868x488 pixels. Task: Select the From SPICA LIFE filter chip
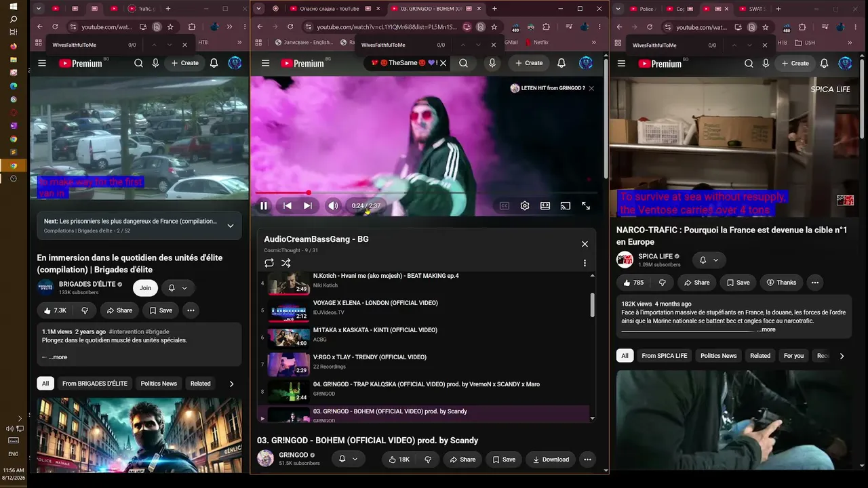(x=665, y=356)
